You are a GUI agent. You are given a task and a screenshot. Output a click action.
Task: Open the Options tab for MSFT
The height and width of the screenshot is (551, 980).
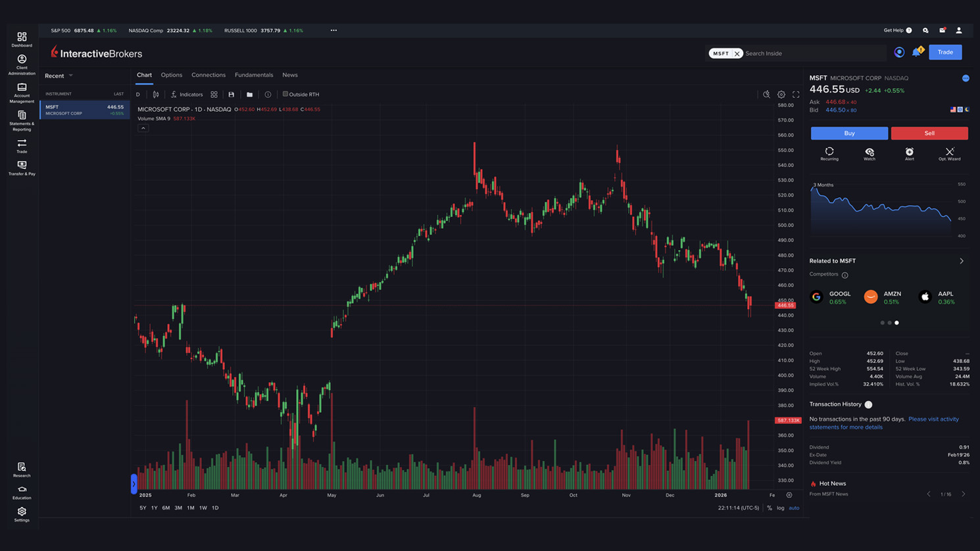[171, 75]
